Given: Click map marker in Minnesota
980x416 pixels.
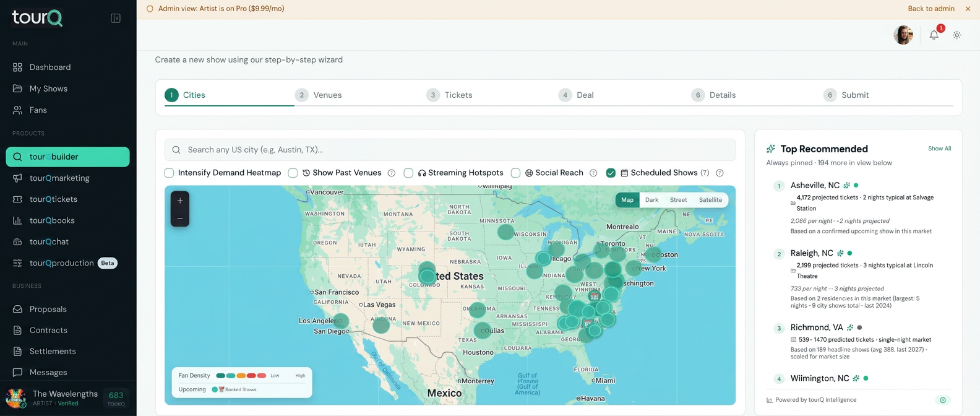Looking at the screenshot, I should [x=506, y=232].
